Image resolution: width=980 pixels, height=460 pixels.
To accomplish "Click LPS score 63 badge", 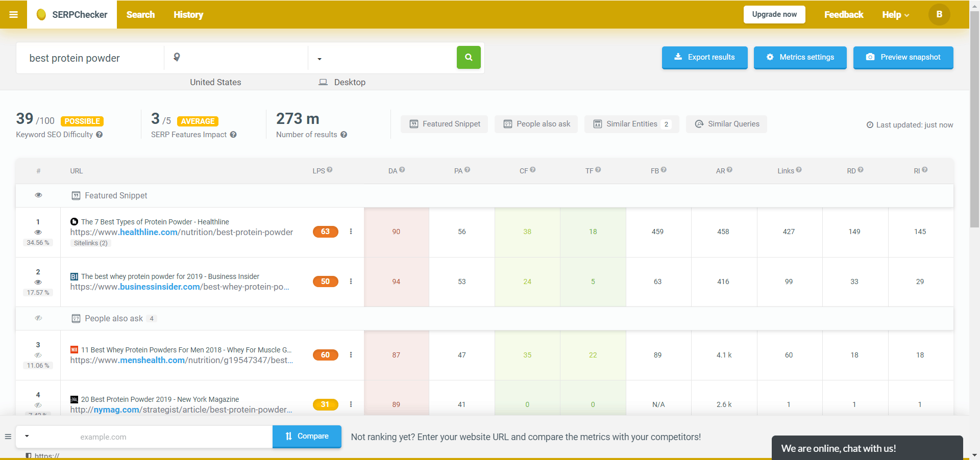I will tap(326, 232).
